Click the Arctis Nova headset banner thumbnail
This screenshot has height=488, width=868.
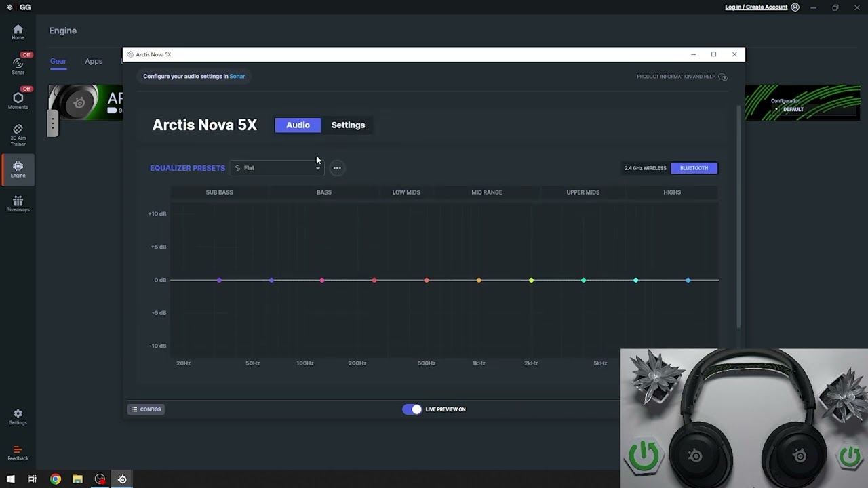(86, 103)
